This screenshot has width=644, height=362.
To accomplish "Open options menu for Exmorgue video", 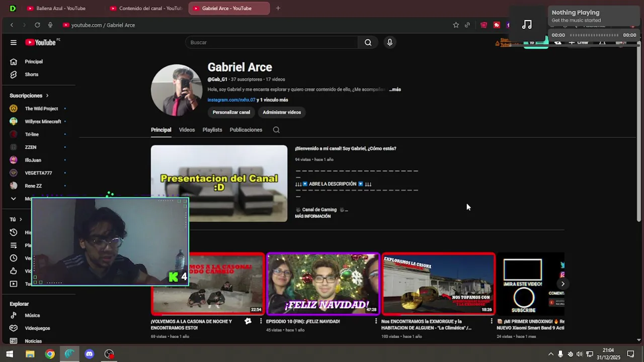I will (492, 321).
